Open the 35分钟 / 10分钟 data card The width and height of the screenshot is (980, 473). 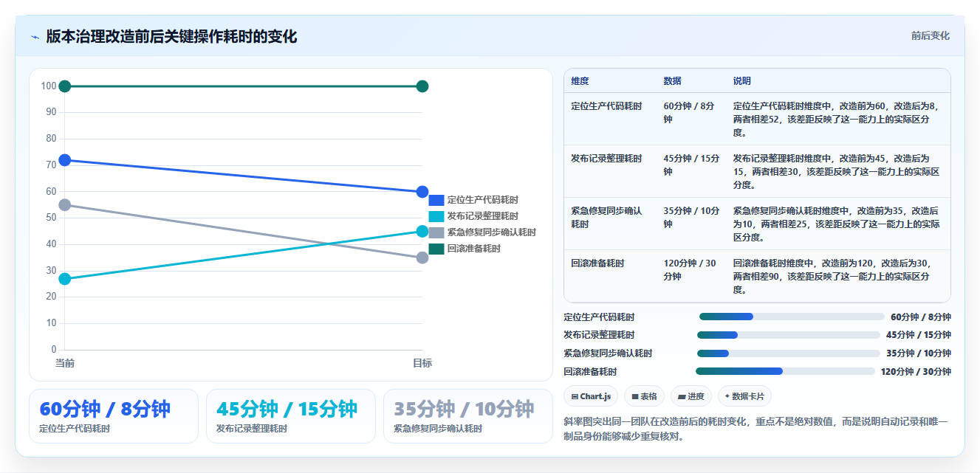(x=468, y=416)
